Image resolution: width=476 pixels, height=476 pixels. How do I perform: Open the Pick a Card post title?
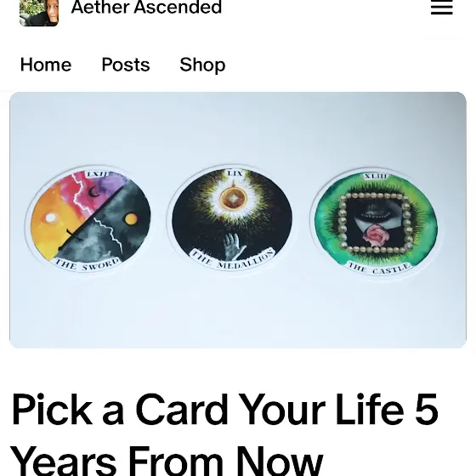point(224,434)
